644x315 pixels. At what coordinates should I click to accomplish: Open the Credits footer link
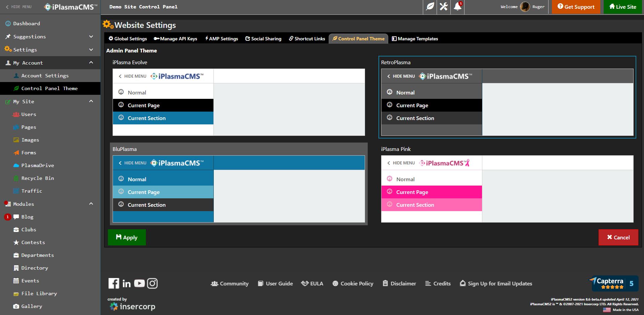pyautogui.click(x=438, y=283)
